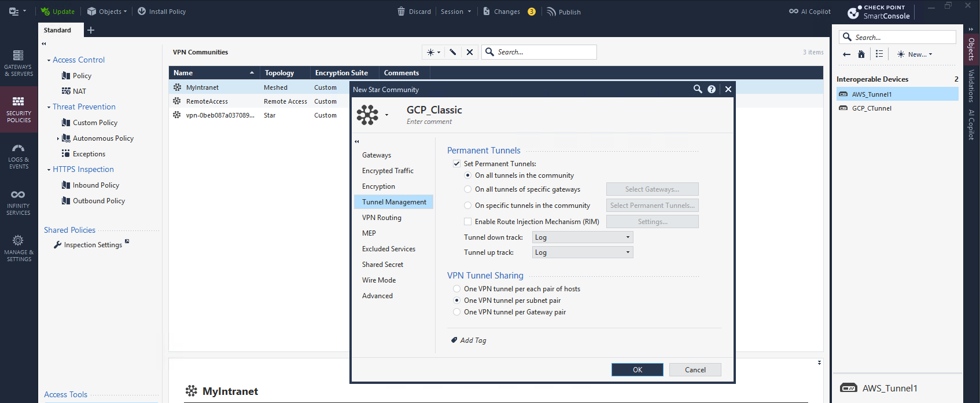Select One VPN tunnel per Gateway pair
Viewport: 980px width, 403px height.
456,312
